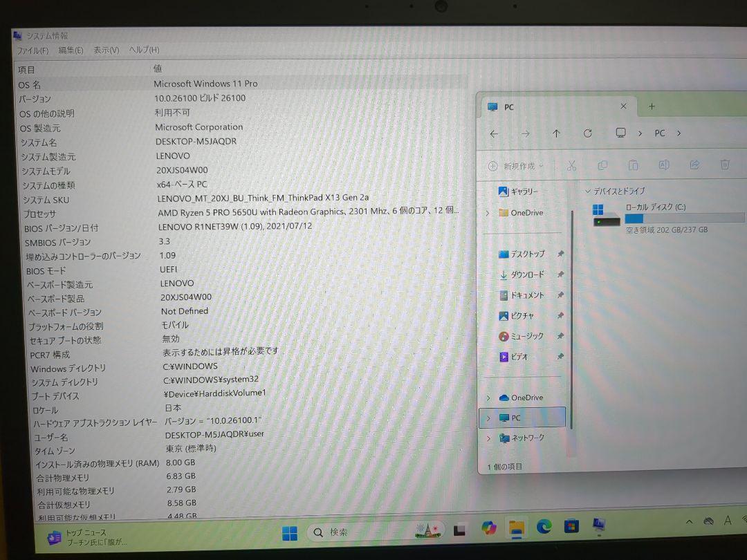Screen dimensions: 747x560
Task: Open ビデオ in the sidebar
Action: click(x=513, y=357)
